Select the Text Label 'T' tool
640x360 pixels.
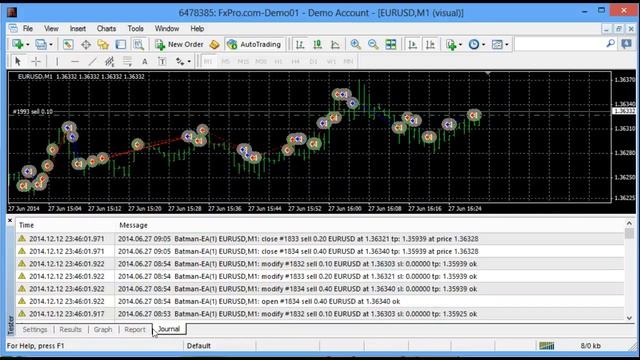pos(162,61)
